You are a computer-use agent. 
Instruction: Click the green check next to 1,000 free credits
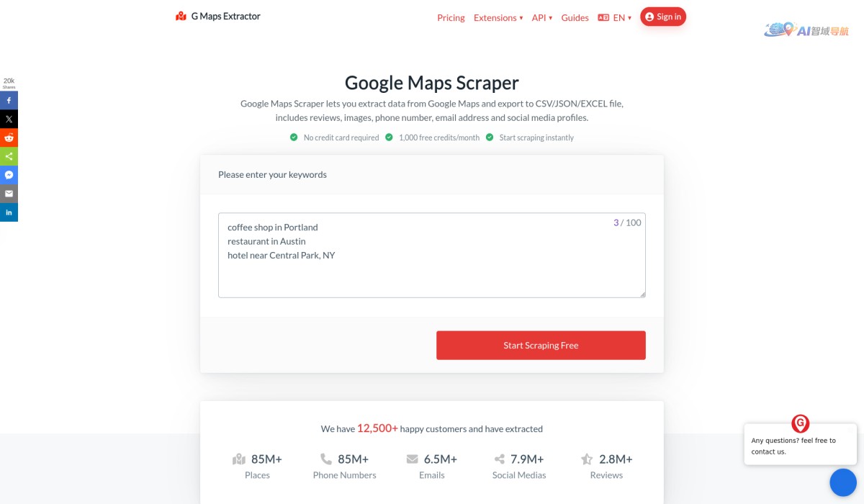[389, 137]
